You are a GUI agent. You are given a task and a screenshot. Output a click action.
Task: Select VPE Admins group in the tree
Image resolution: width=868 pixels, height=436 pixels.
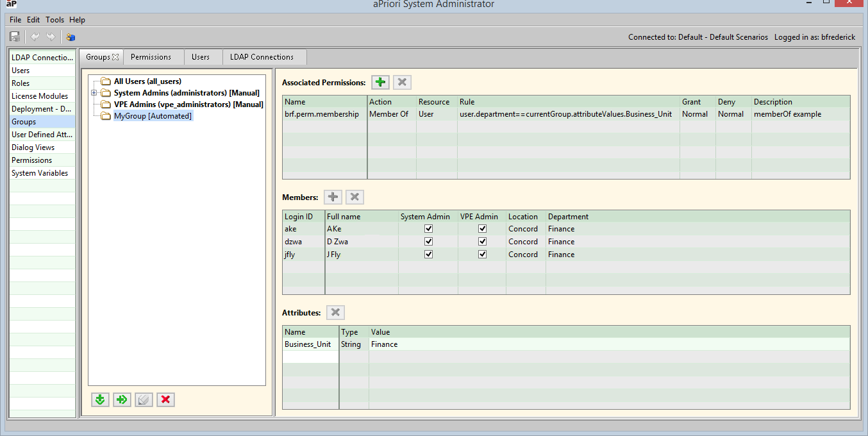188,105
